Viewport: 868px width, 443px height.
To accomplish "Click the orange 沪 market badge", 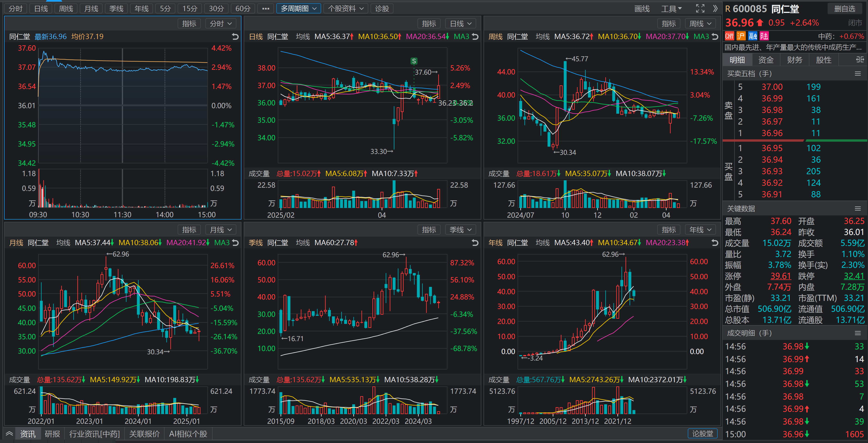I will 741,36.
